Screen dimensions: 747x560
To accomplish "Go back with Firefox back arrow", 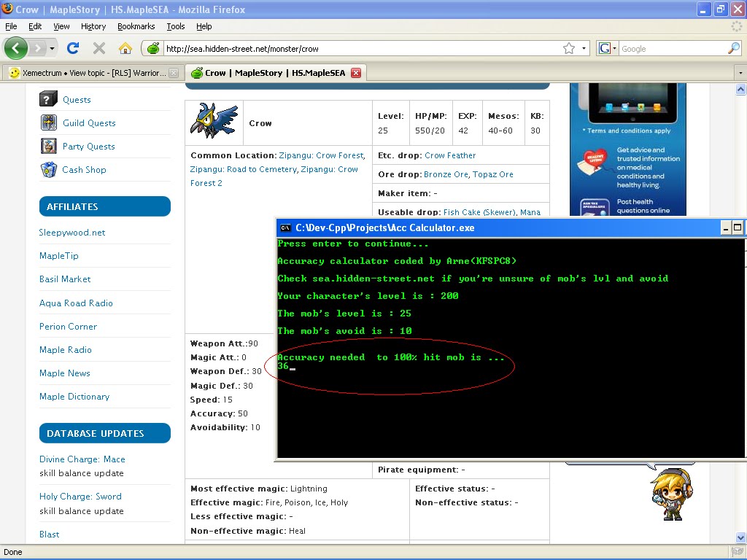I will click(x=16, y=48).
